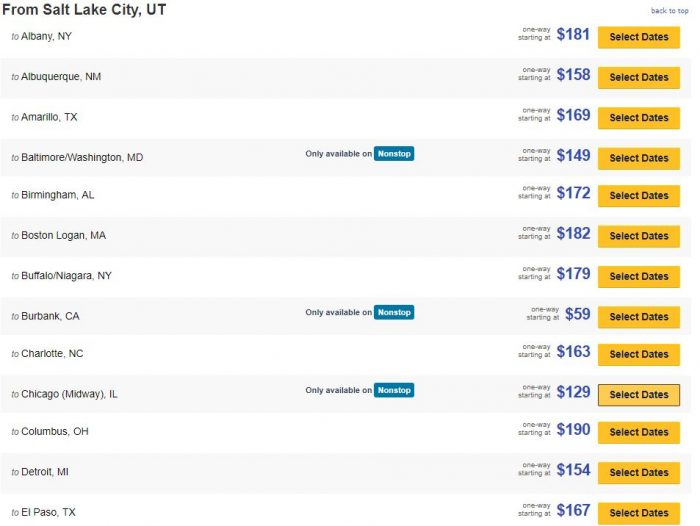Select Dates for Columbus, OH flight

pos(638,432)
